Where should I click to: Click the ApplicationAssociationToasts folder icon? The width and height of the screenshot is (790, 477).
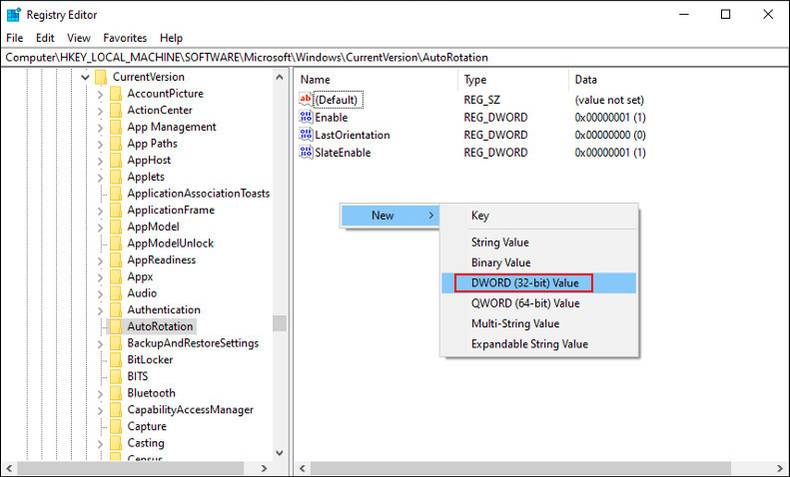coord(116,193)
